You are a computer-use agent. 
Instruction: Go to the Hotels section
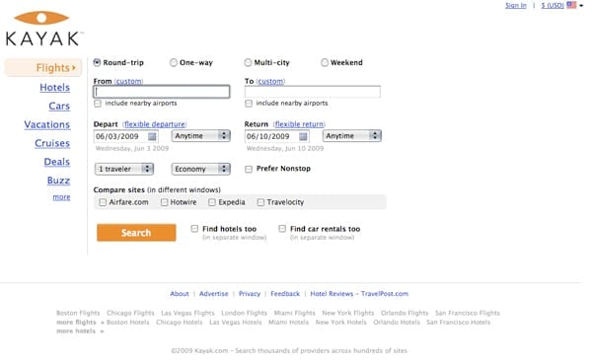click(54, 88)
